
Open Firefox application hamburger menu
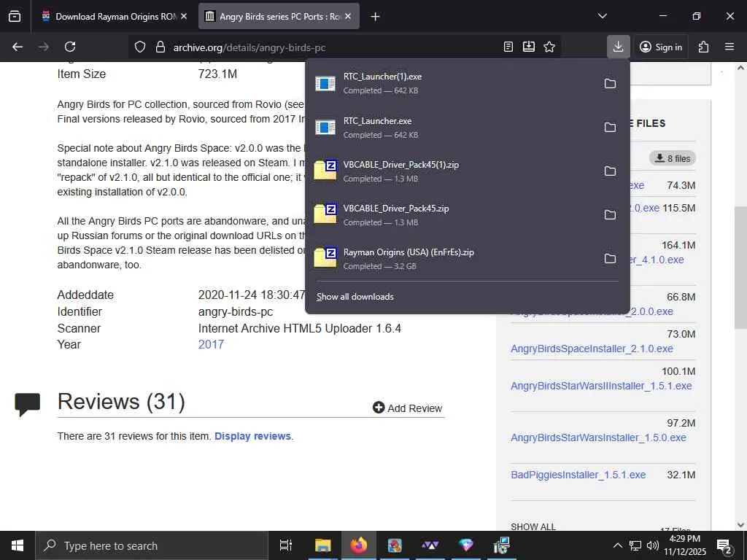tap(729, 47)
